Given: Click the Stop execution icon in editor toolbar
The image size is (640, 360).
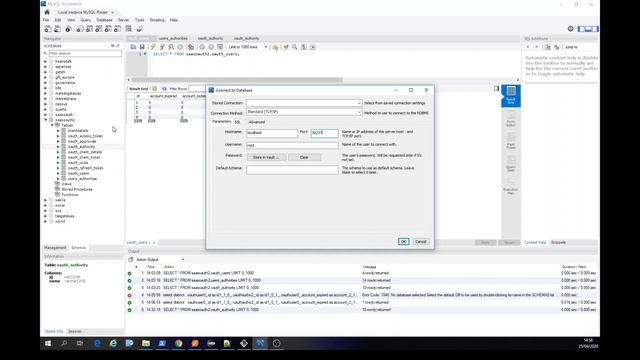Looking at the screenshot, I should click(x=180, y=47).
